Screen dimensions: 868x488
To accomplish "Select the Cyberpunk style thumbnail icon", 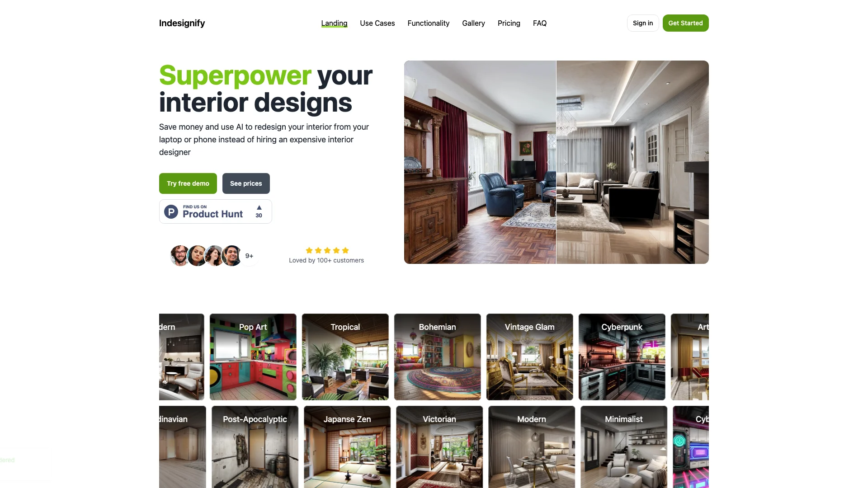I will pos(622,357).
